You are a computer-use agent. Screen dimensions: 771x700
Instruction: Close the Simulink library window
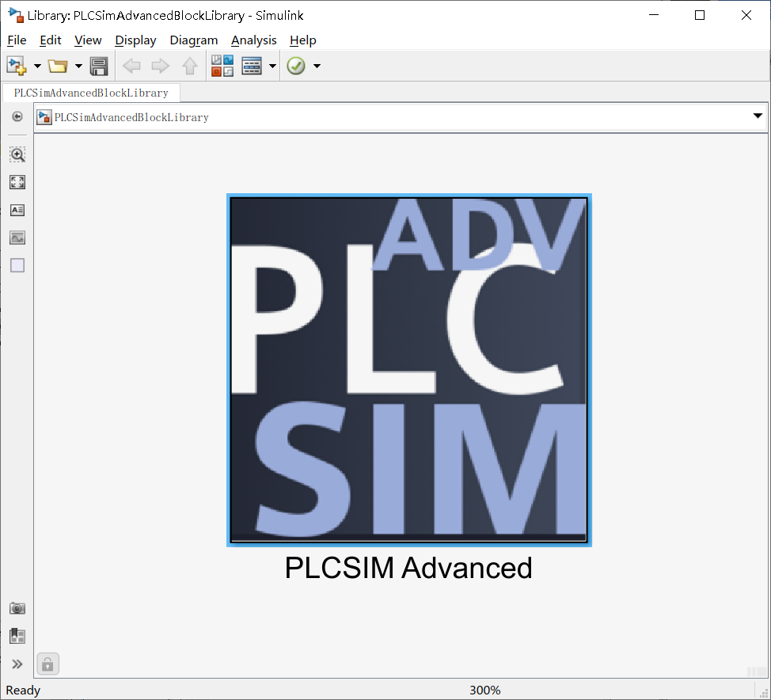746,15
